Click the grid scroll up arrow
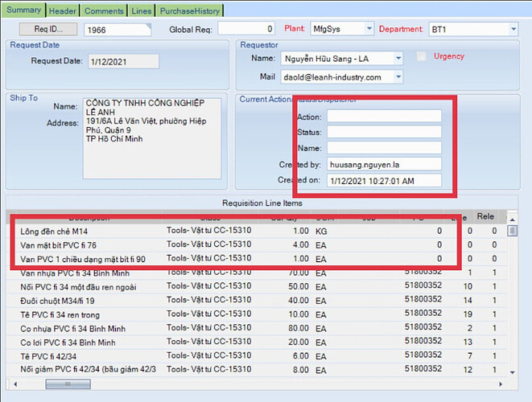 coord(513,219)
